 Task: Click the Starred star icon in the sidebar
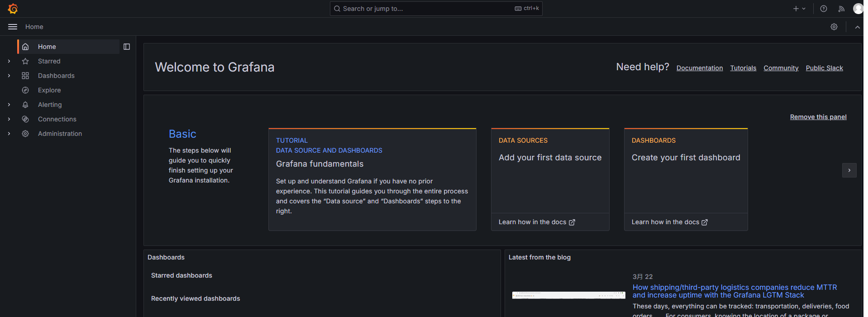pyautogui.click(x=25, y=61)
